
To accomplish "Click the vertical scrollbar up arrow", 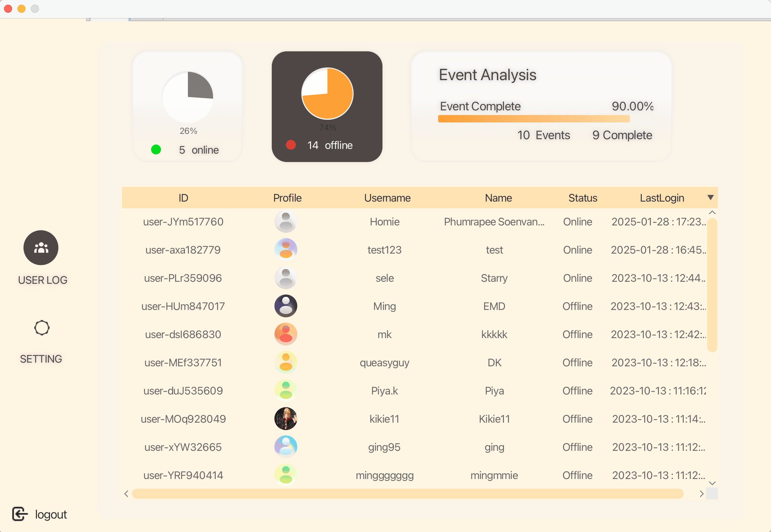I will [712, 213].
